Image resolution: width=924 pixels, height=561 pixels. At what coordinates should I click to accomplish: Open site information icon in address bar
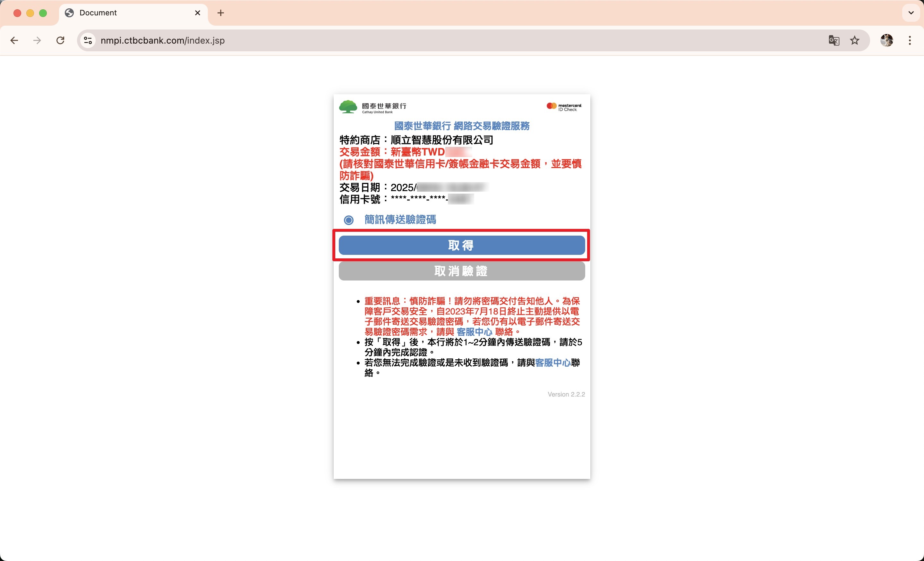88,40
